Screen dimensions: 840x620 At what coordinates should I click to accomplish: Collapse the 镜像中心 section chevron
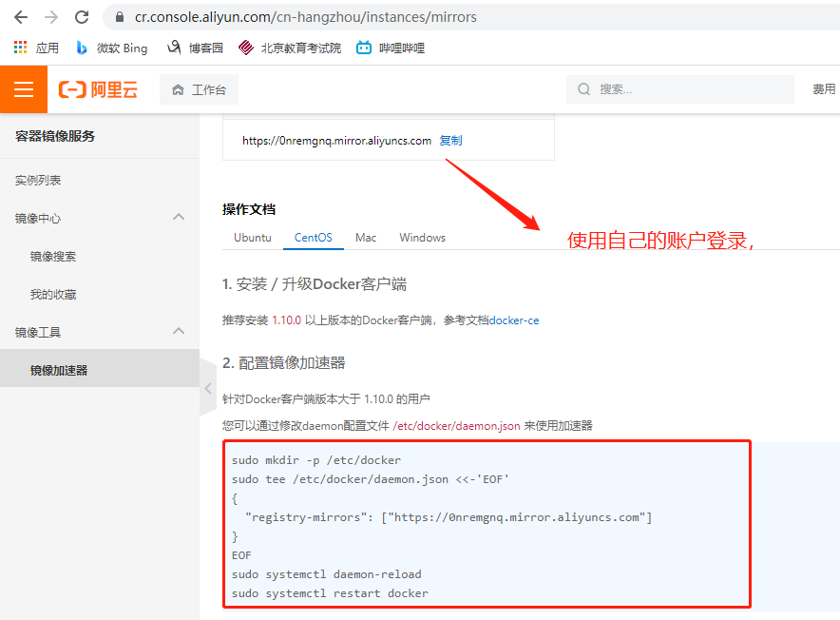pyautogui.click(x=179, y=217)
